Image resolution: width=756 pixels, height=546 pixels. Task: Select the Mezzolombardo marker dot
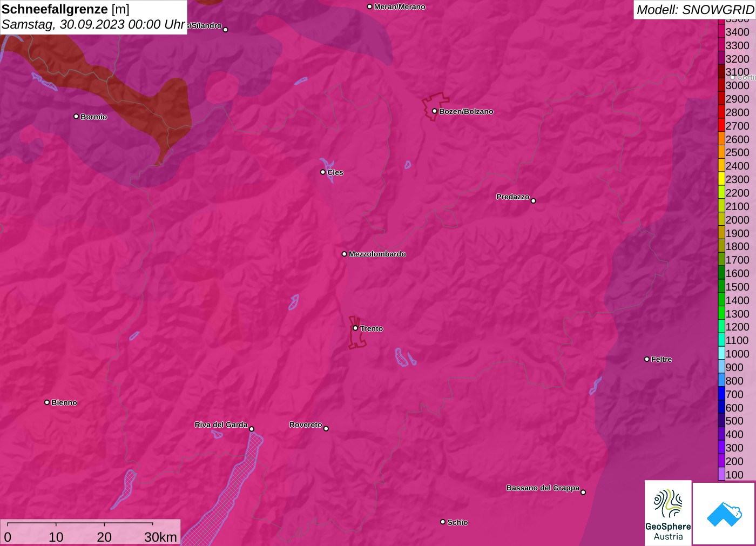[345, 254]
